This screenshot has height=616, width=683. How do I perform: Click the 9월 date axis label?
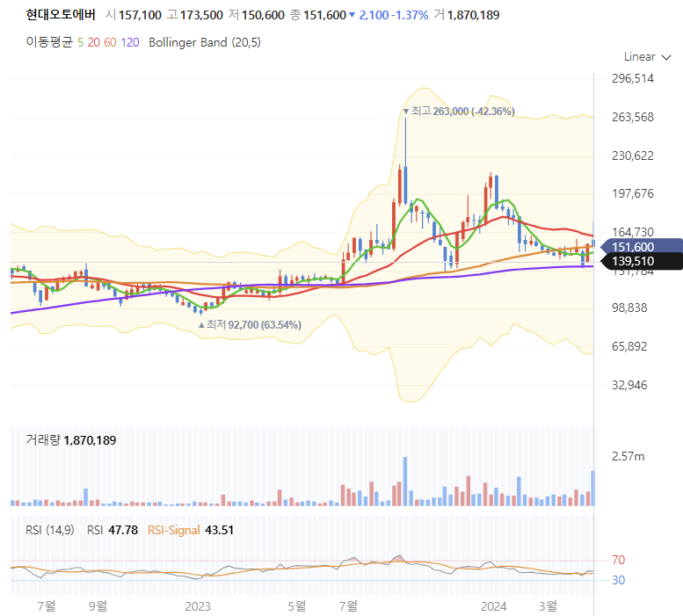(x=98, y=606)
